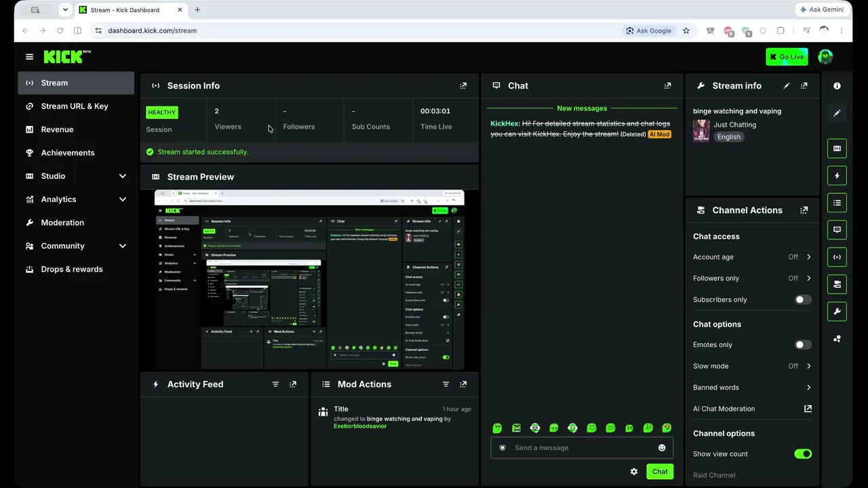
Task: Click the Kick logo
Action: [x=67, y=57]
